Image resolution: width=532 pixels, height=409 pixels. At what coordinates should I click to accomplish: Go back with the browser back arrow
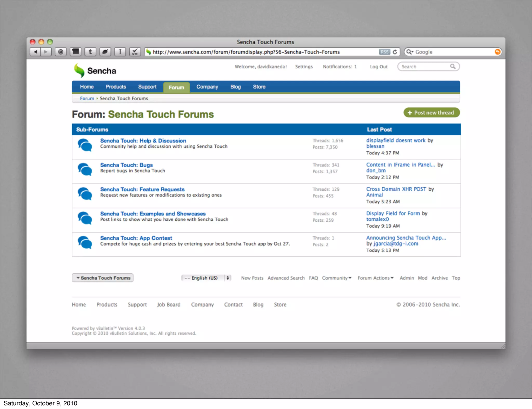35,52
